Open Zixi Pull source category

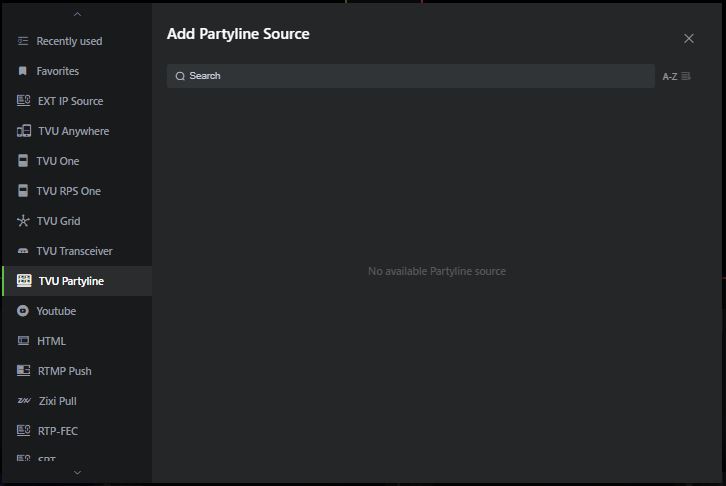pyautogui.click(x=77, y=401)
